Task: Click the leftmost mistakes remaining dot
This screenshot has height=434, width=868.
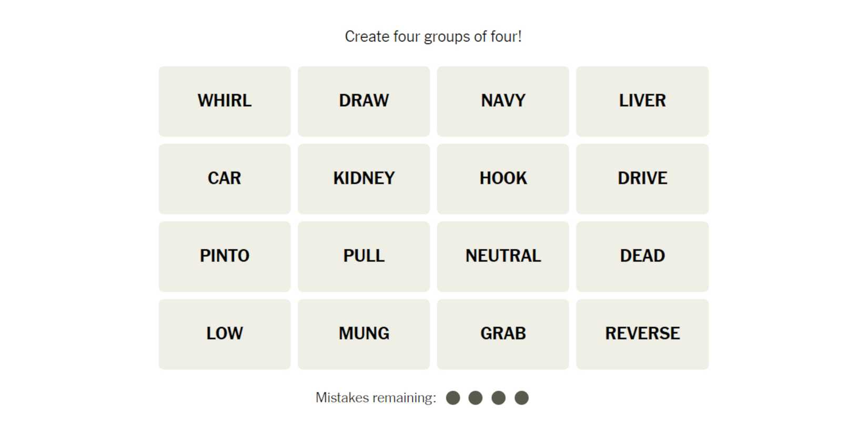Action: (453, 398)
